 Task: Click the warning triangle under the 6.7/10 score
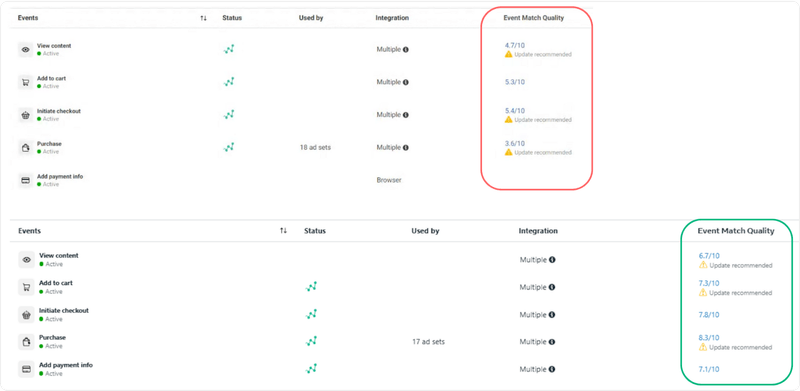pyautogui.click(x=703, y=265)
